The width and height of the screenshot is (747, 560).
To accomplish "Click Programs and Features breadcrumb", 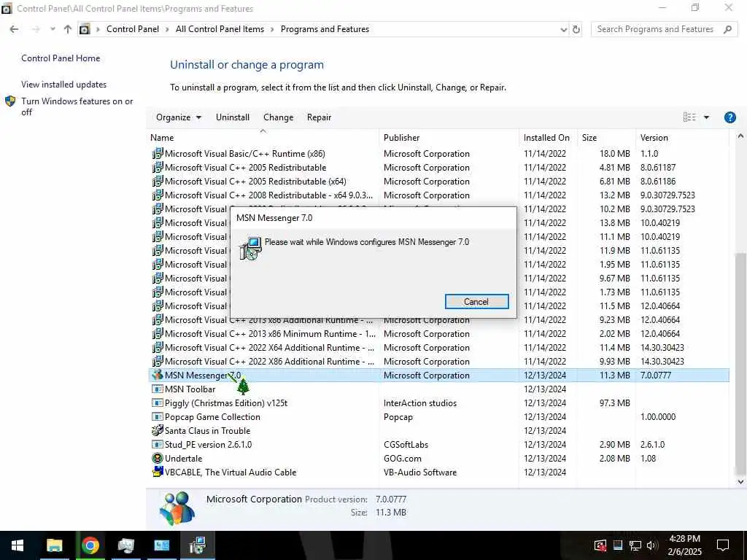I will tap(325, 29).
